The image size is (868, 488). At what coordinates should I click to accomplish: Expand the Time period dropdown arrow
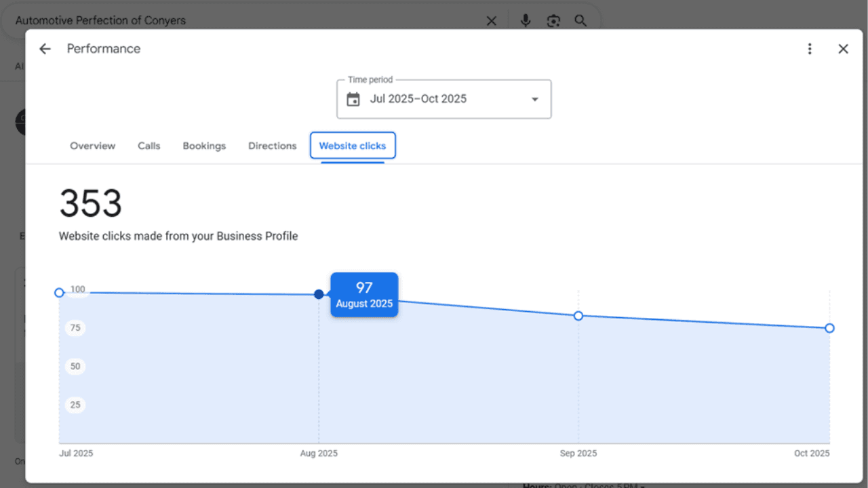click(x=534, y=100)
